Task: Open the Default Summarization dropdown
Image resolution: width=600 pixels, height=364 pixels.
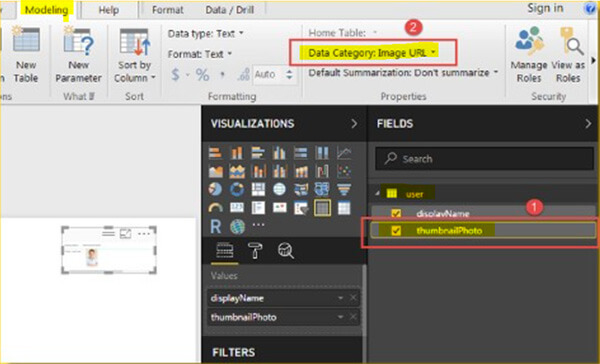Action: 403,73
